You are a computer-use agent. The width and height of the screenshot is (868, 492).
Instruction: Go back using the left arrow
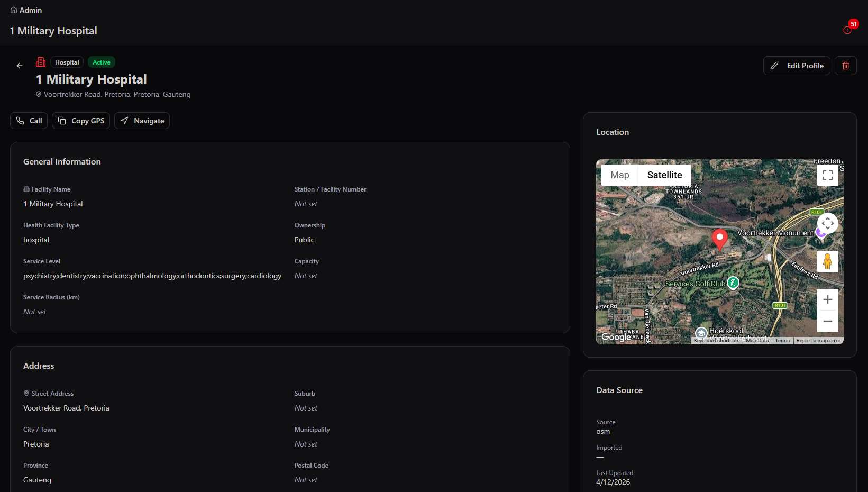tap(20, 66)
